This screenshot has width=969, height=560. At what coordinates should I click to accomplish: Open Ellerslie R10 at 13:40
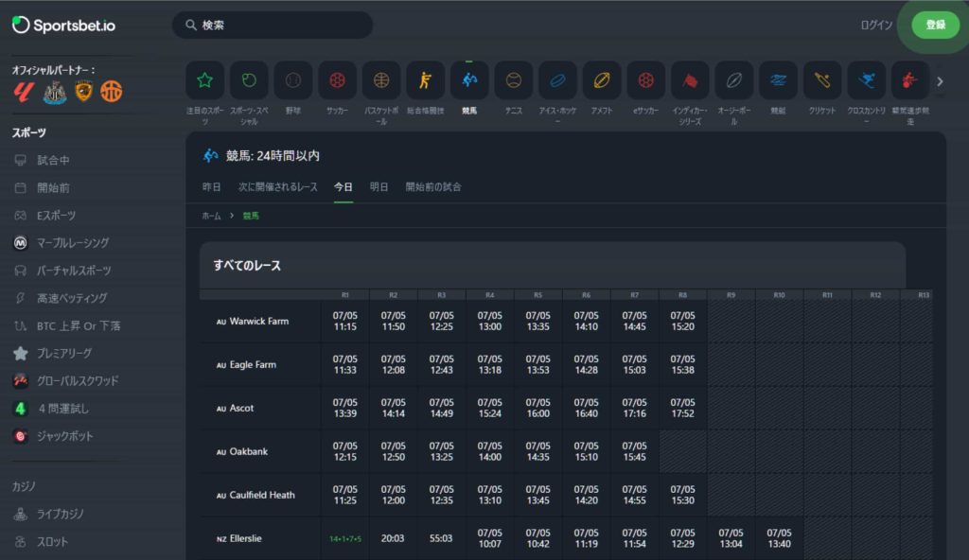pyautogui.click(x=779, y=538)
